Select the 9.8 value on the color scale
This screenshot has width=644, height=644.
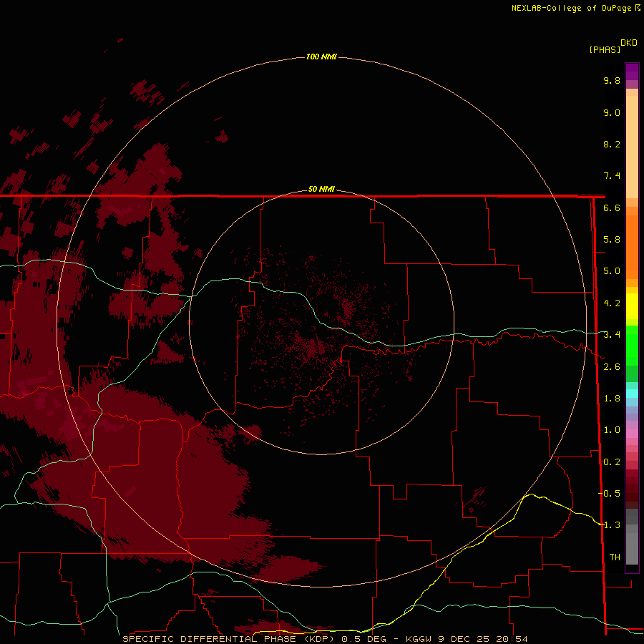click(612, 80)
